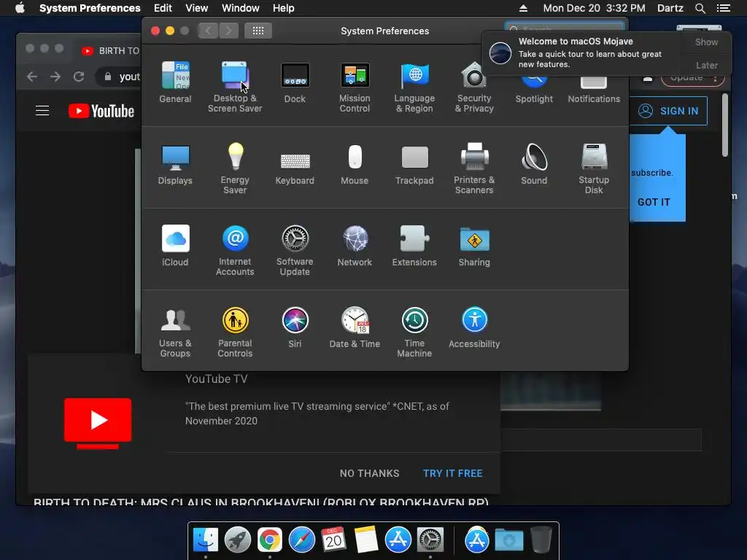Click the YouTube logo in Chrome

(101, 111)
